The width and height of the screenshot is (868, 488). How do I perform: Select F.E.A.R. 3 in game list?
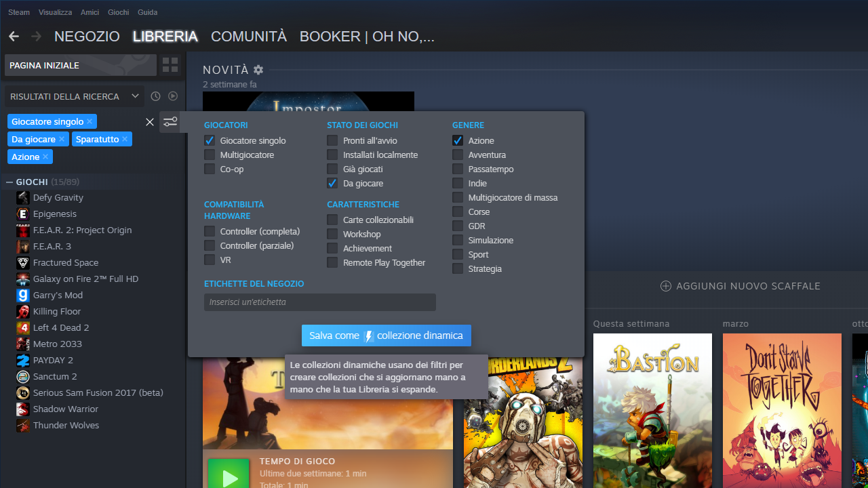pos(52,247)
